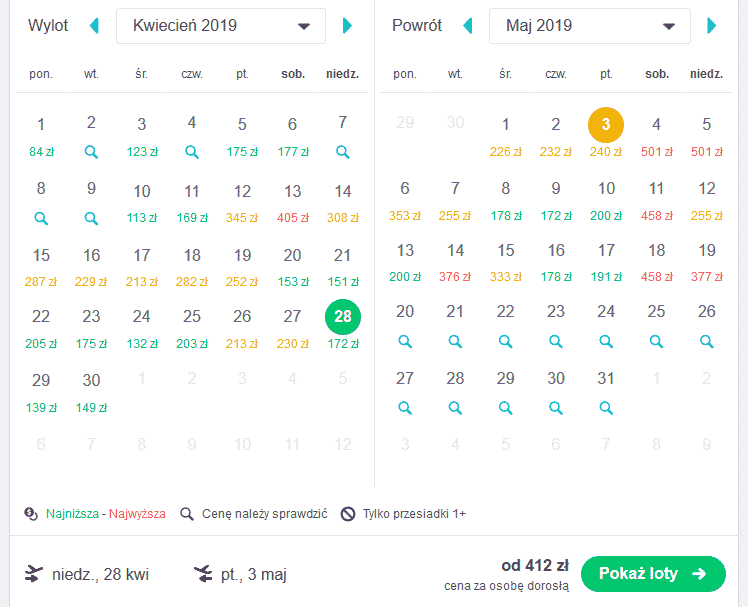748x607 pixels.
Task: Click the Pokaż loty button
Action: pos(653,574)
